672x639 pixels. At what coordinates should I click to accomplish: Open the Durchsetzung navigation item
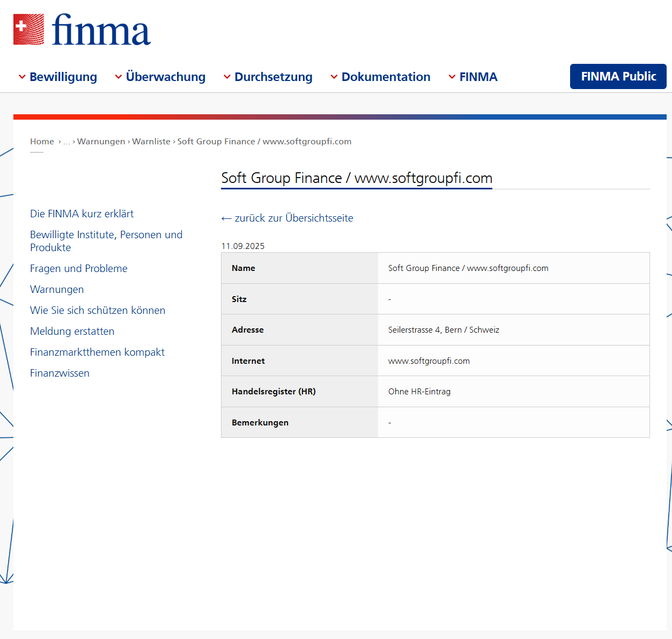[274, 77]
